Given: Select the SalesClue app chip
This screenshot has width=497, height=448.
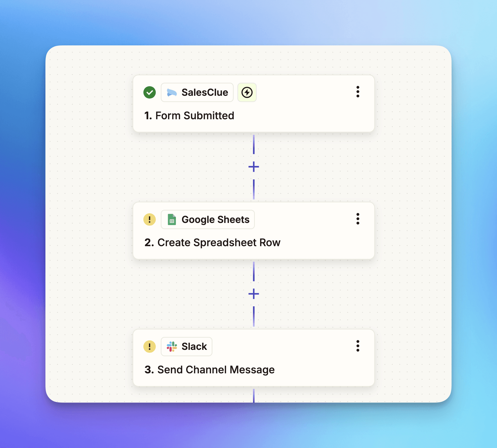Looking at the screenshot, I should (197, 92).
